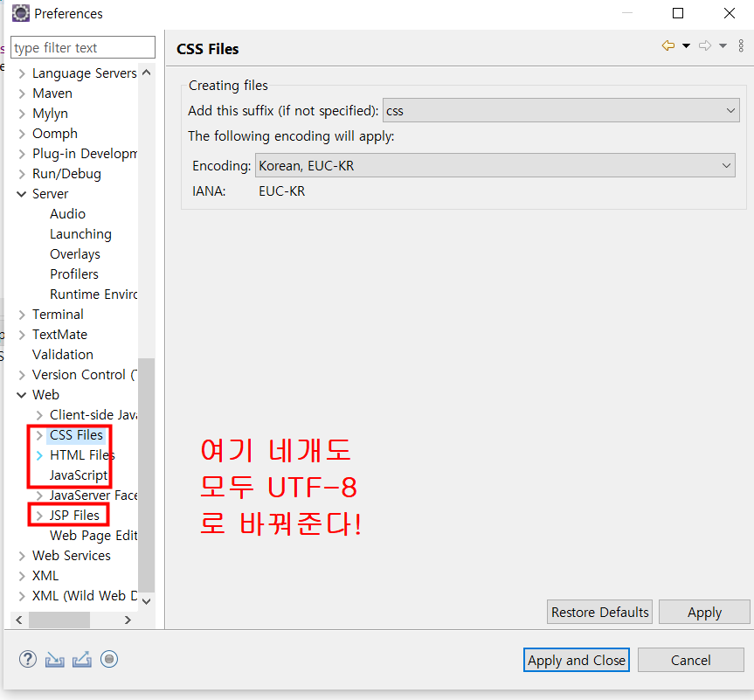Click the Help question mark icon

coord(28,659)
